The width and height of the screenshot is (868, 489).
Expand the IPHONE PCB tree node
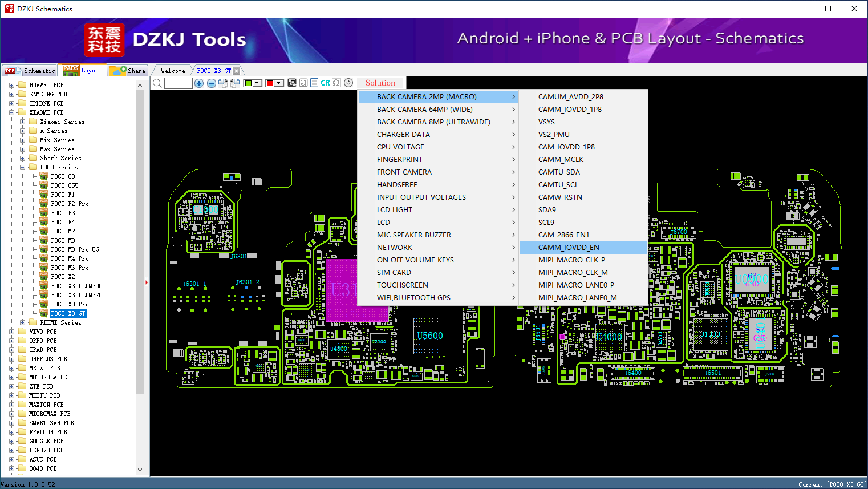click(11, 103)
